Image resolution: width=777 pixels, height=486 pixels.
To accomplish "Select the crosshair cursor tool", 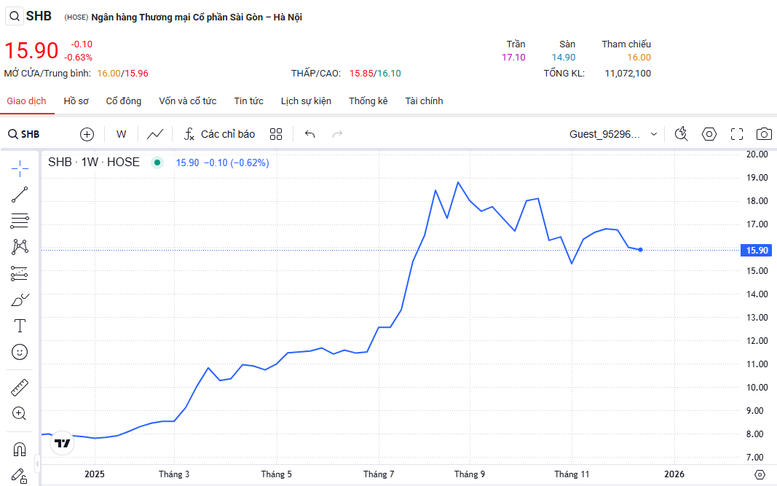I will [19, 168].
